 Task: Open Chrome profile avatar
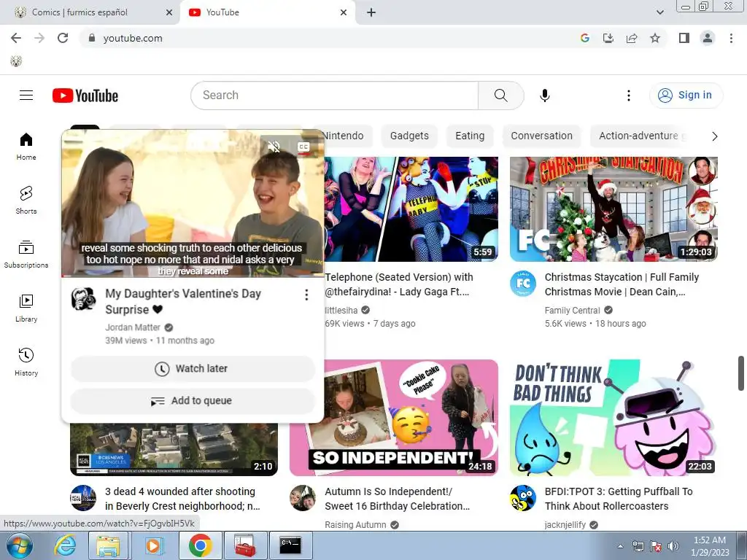pos(708,38)
